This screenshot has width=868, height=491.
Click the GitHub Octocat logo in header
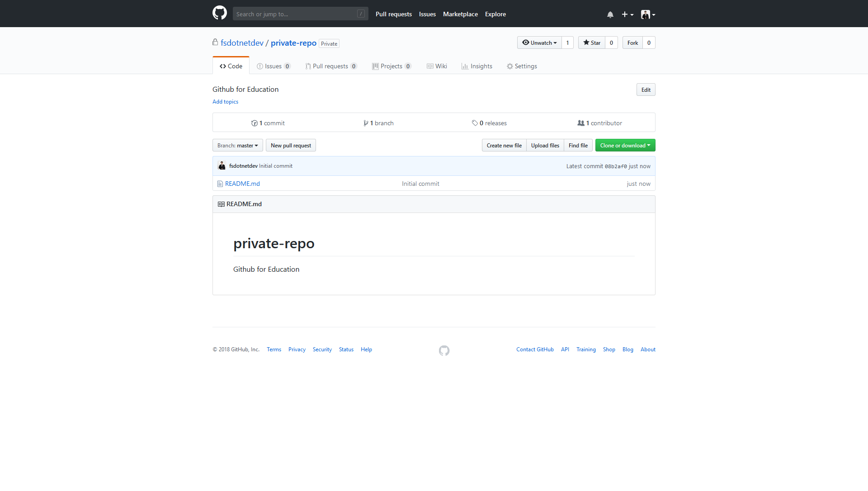220,13
